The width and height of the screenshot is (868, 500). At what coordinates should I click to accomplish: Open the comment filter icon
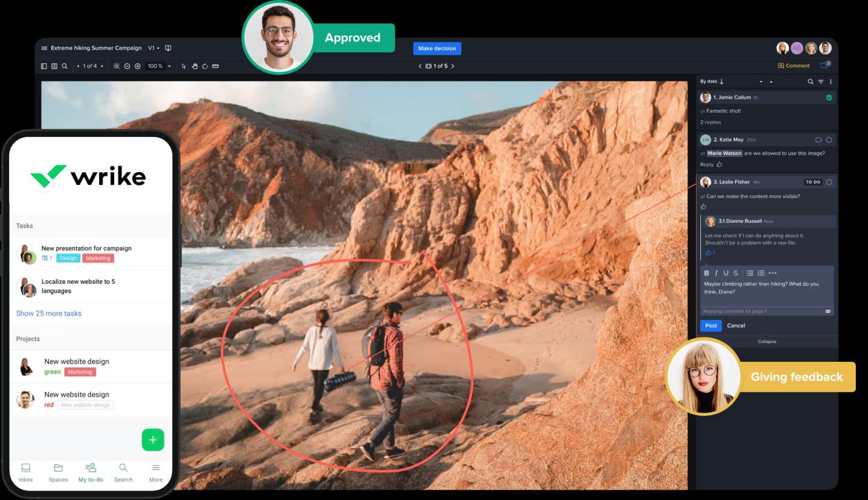point(820,82)
